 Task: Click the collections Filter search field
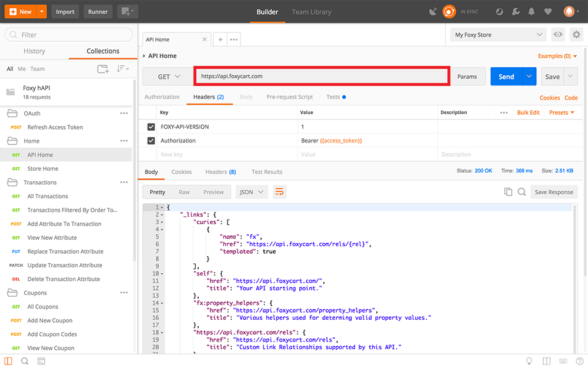click(x=69, y=35)
